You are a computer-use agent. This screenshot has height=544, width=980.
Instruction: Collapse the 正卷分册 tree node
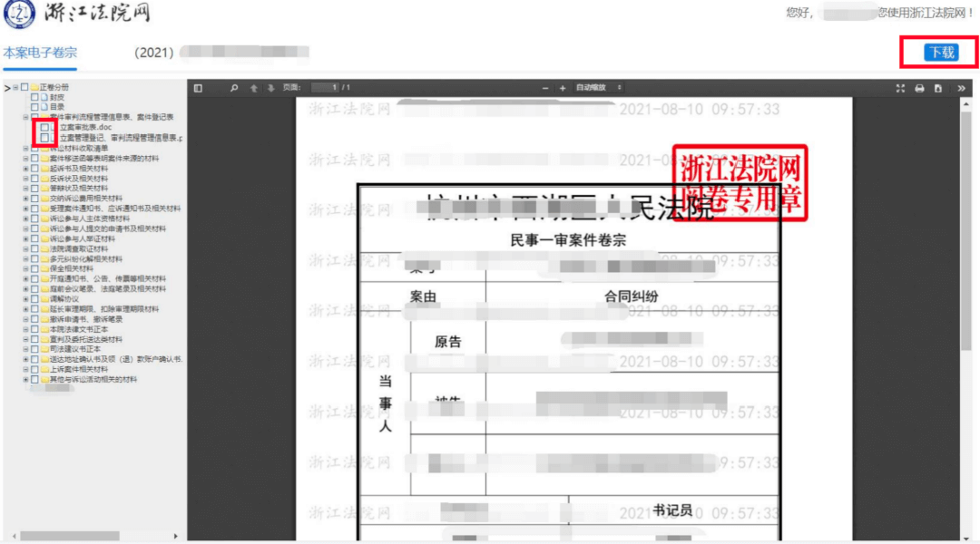(15, 87)
